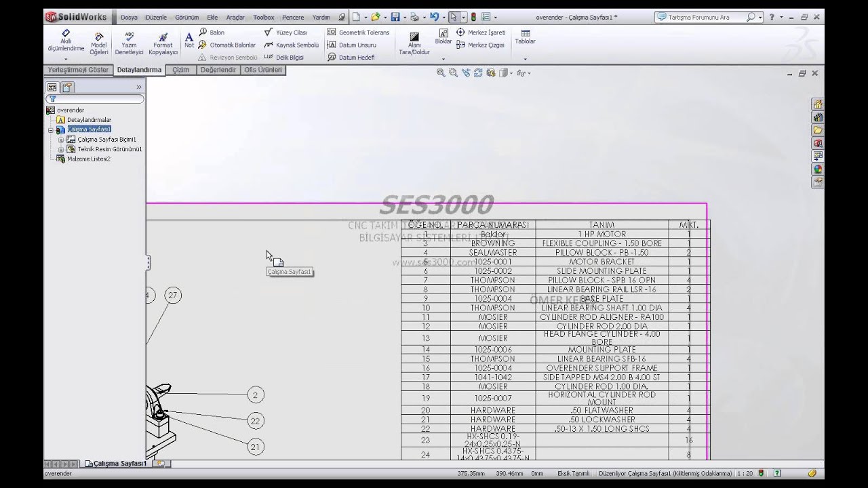Screen dimensions: 868x488
Task: Click the Rebuild traffic light icon
Action: (473, 17)
